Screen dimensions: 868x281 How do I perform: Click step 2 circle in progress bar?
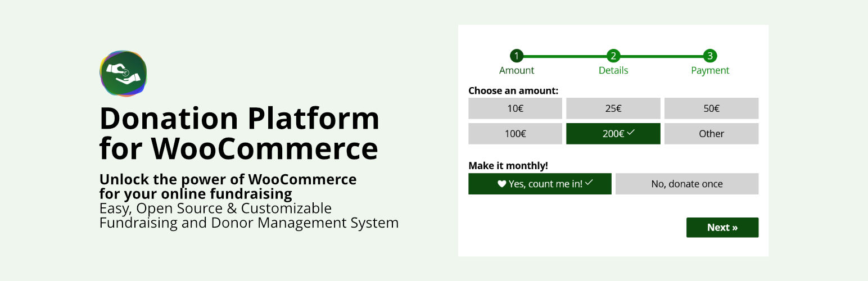point(613,56)
